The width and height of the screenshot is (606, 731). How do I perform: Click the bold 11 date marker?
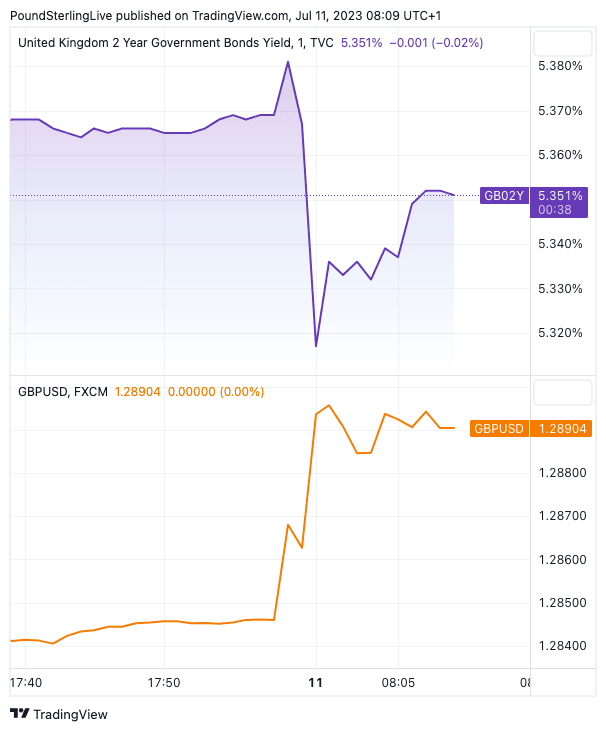316,683
